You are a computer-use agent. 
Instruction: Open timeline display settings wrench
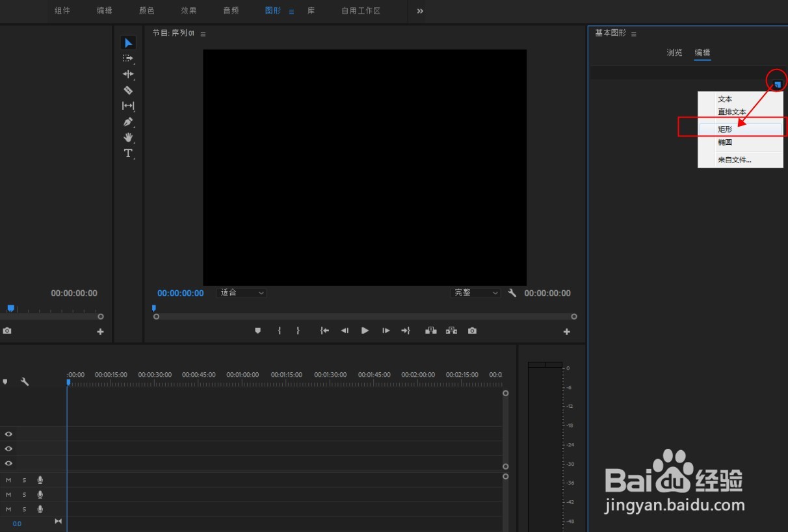(25, 382)
